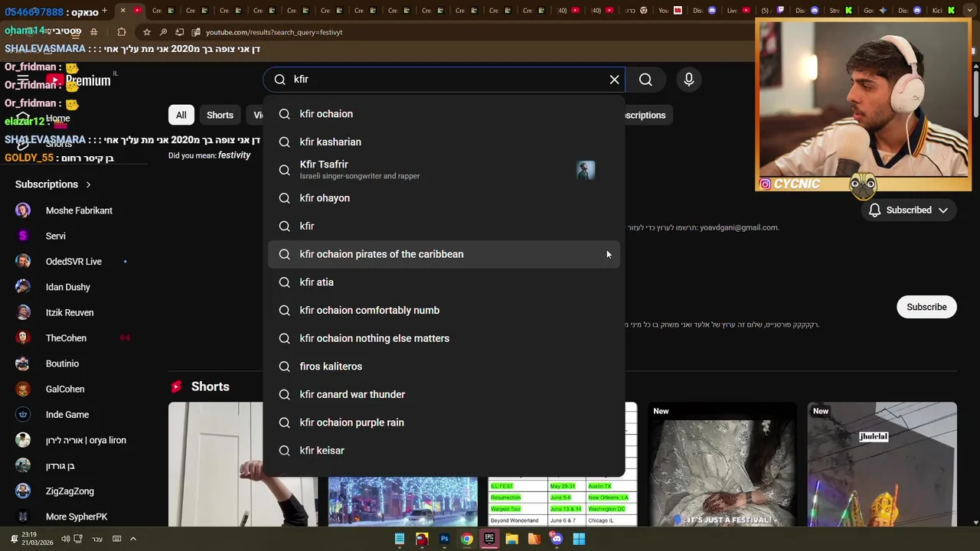980x551 pixels.
Task: Select the Shorts filter chip
Action: (x=220, y=115)
